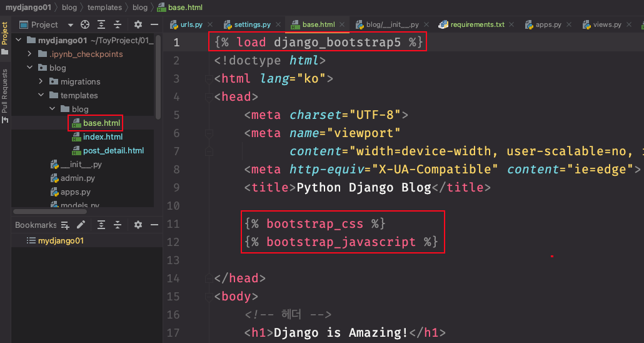
Task: Select .ipynb_checkpoints folder row
Action: pyautogui.click(x=86, y=54)
